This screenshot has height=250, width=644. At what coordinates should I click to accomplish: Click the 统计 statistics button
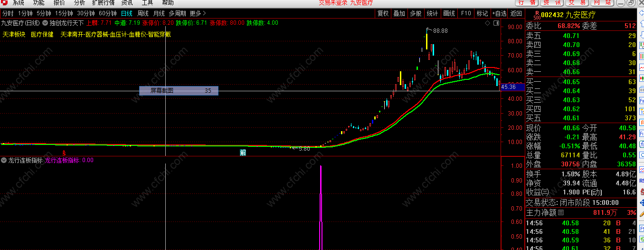[x=432, y=13]
